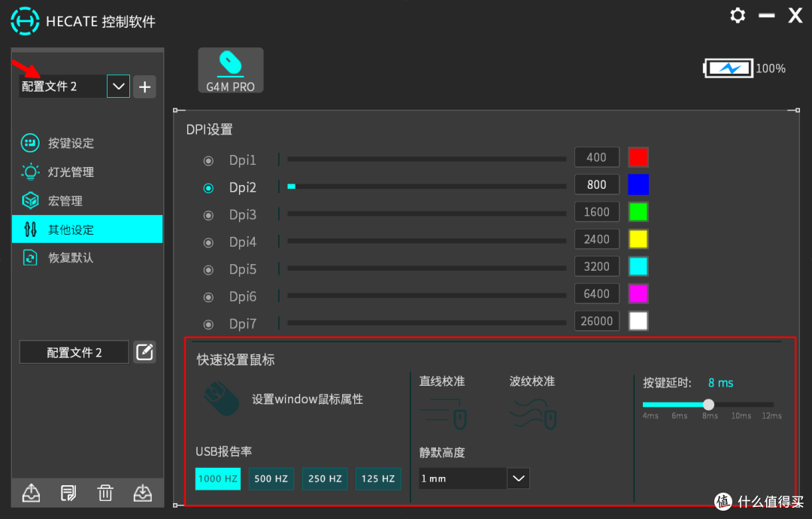Edit profile name with the pencil icon
This screenshot has width=812, height=519.
(144, 351)
